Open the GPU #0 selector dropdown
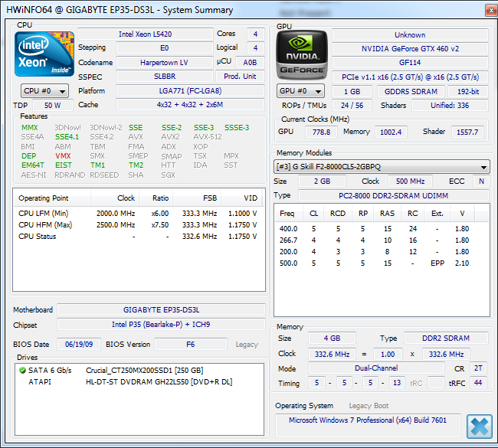Viewport: 498px width, 448px height. click(x=300, y=91)
